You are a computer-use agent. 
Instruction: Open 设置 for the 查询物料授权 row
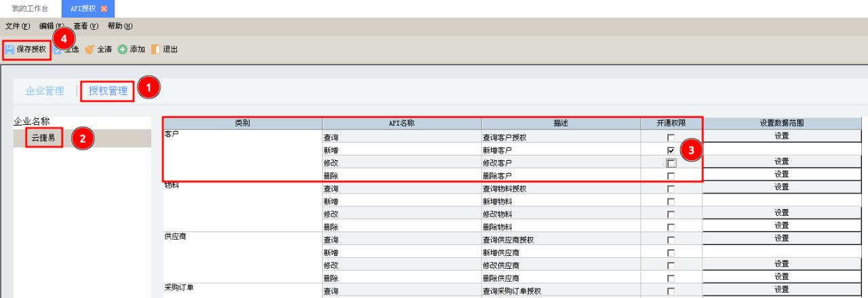point(781,187)
